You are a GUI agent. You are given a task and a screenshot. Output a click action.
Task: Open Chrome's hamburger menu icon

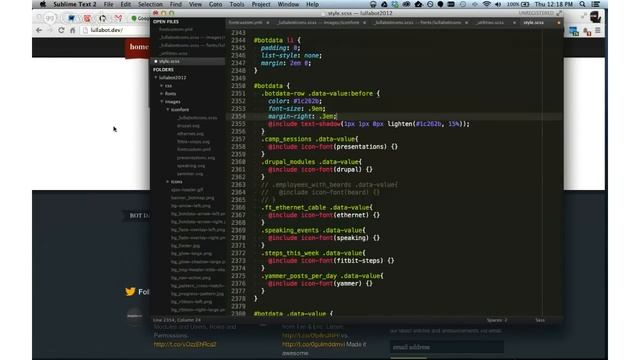click(598, 31)
